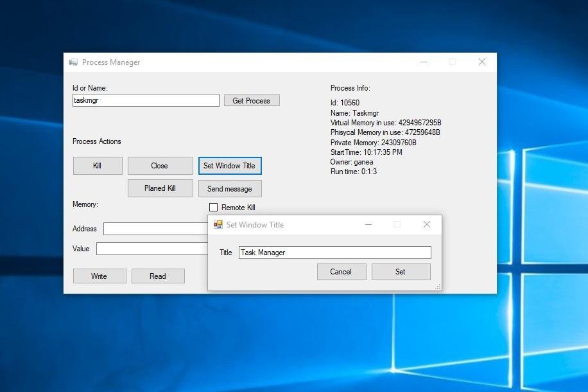
Task: Enable the Remote Kill checkbox
Action: pyautogui.click(x=213, y=208)
